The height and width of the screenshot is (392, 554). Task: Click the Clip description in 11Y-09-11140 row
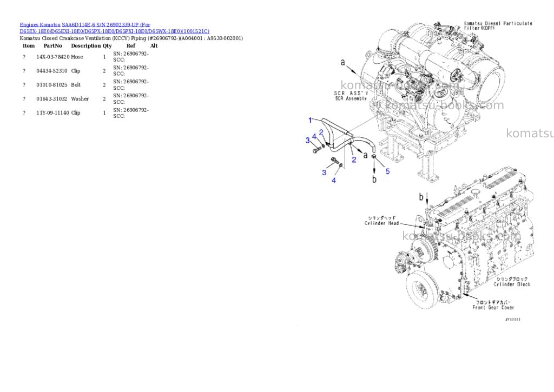(x=76, y=113)
